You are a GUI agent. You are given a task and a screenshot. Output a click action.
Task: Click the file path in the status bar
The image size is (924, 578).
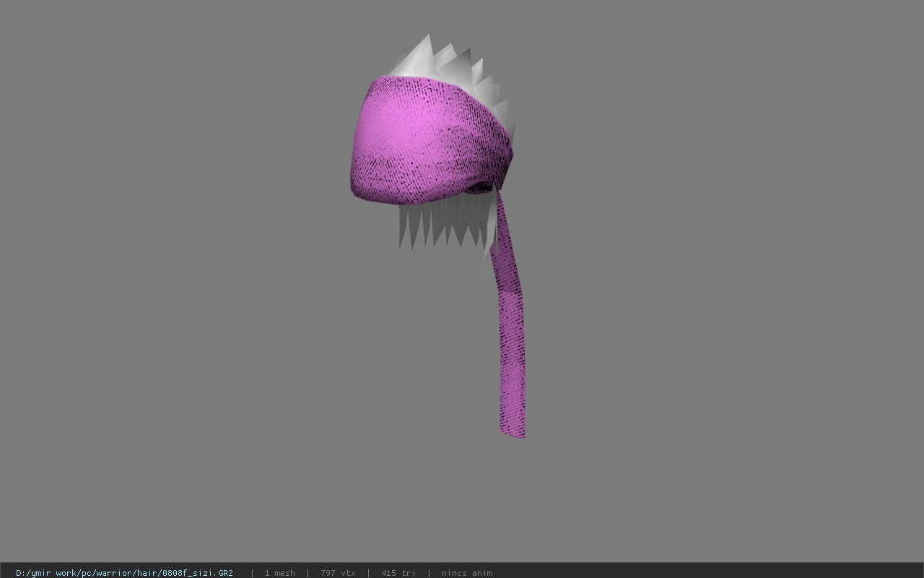coord(124,573)
